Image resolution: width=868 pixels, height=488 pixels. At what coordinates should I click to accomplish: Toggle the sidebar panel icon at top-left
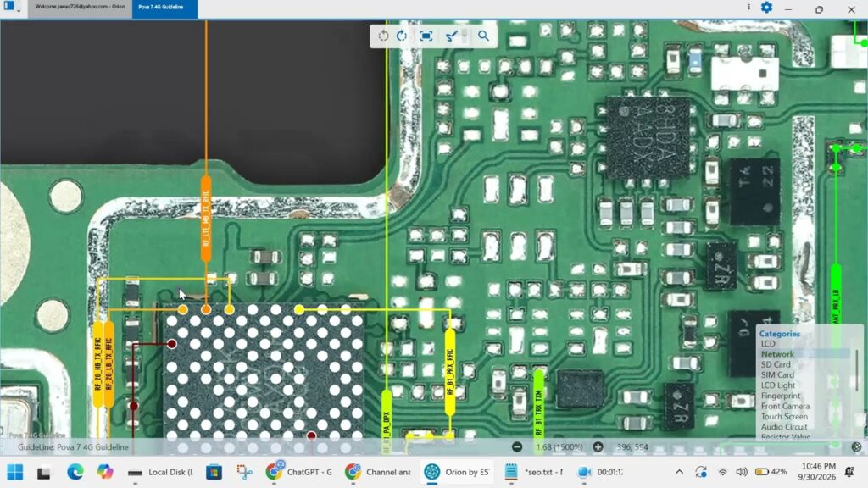(8, 7)
